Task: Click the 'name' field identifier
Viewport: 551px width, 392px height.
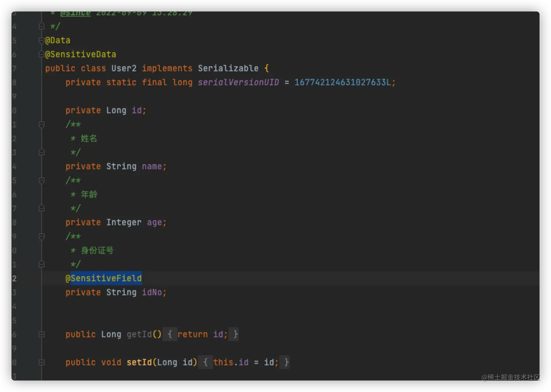Action: click(x=152, y=166)
